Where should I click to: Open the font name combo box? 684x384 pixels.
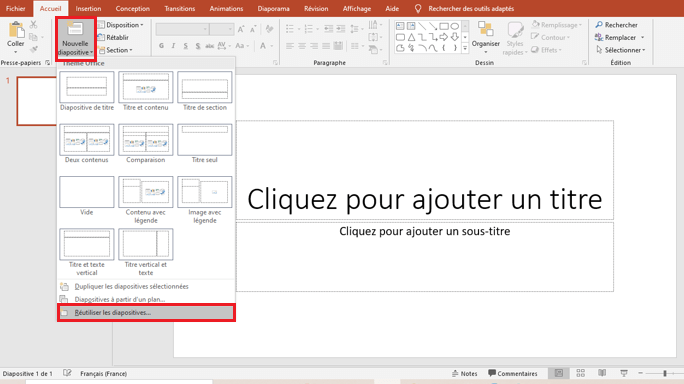click(182, 29)
